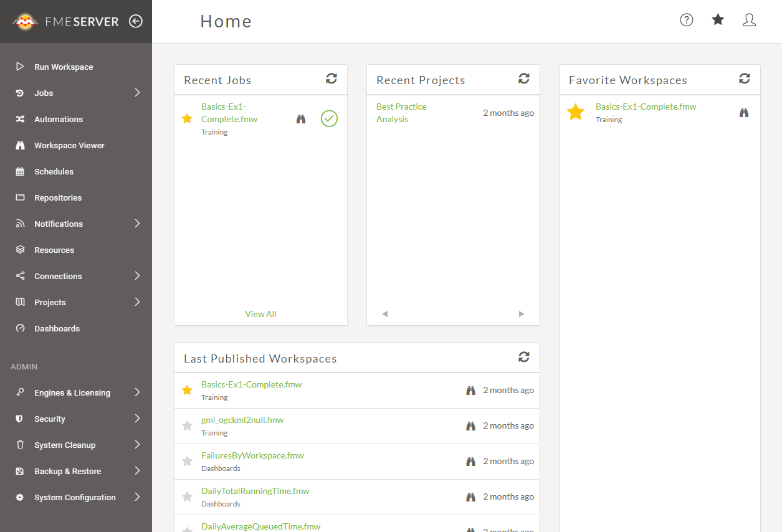The width and height of the screenshot is (782, 532).
Task: Open Basics-Ex1-Complete.fmw in Favorite Workspaces
Action: coord(646,107)
